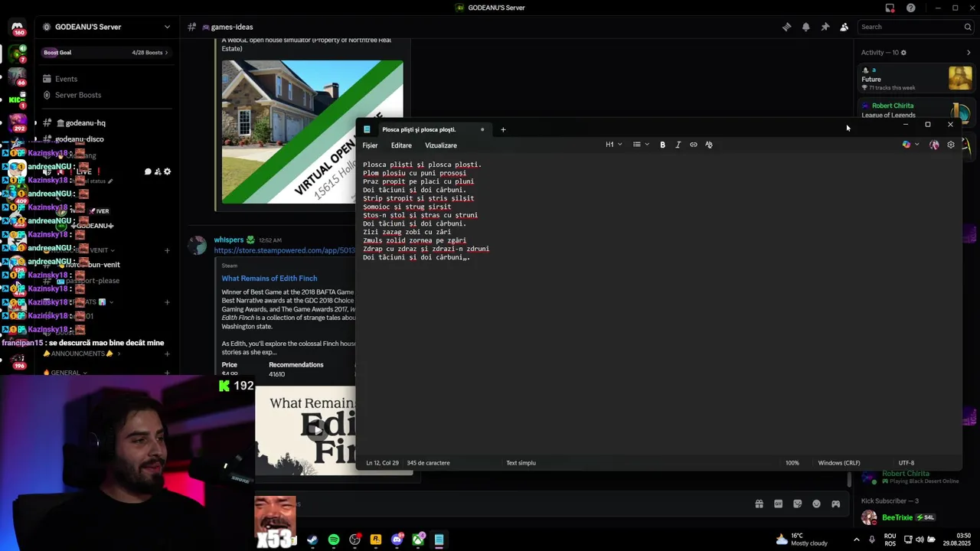Add channel to ANNOUNCEMENTS category
This screenshot has width=980, height=551.
click(167, 354)
